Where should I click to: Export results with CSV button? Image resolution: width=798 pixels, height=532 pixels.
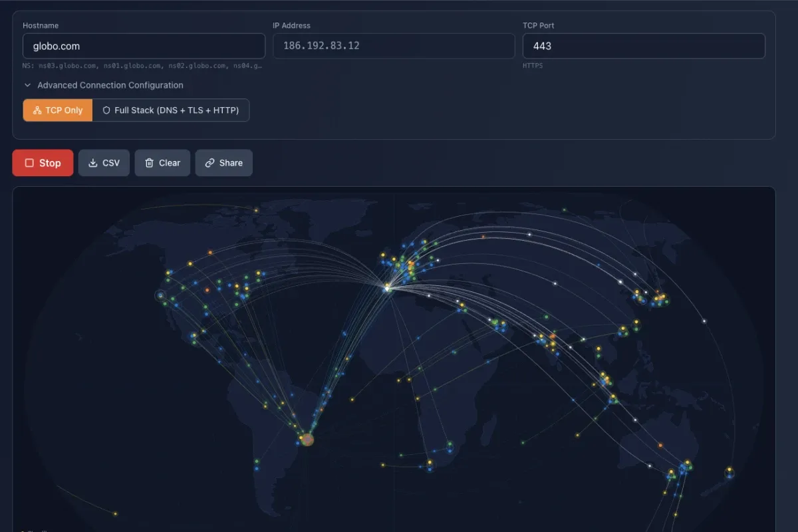coord(104,163)
